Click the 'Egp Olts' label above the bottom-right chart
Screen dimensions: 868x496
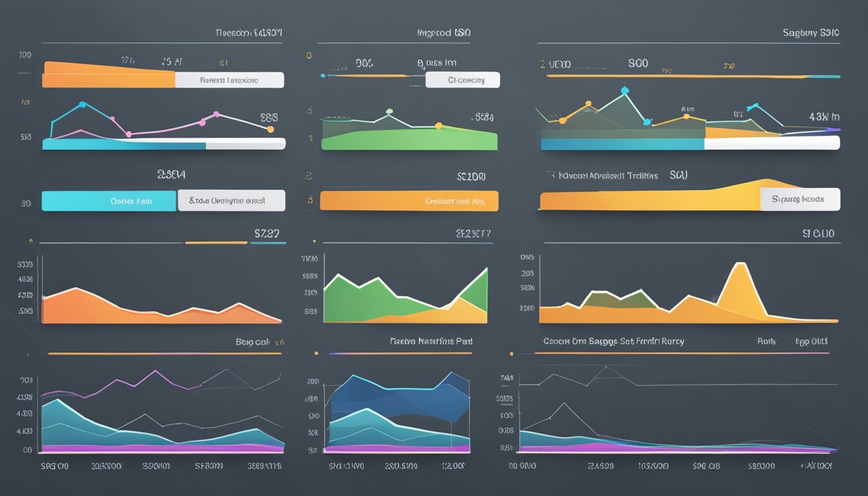(811, 341)
